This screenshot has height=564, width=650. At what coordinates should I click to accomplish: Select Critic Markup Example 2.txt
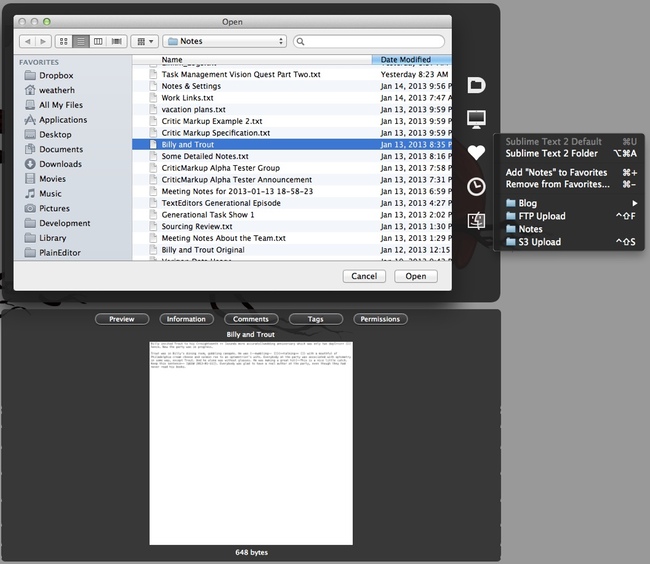pos(292,121)
